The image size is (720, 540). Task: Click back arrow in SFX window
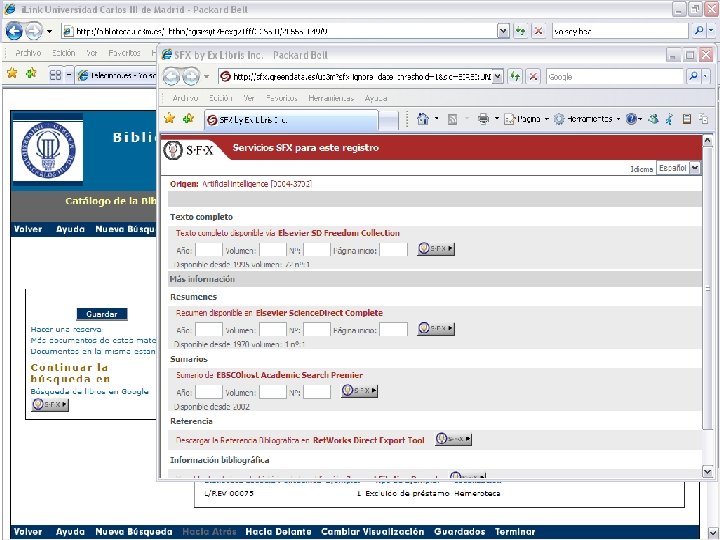point(172,76)
